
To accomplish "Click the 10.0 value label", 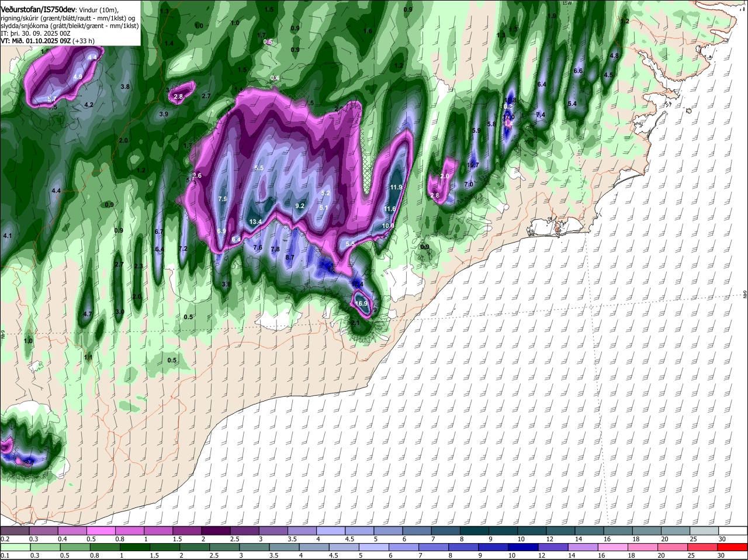I will click(388, 226).
